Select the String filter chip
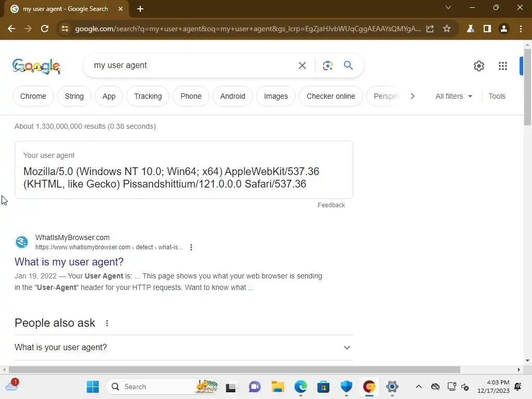This screenshot has width=532, height=399. (74, 96)
